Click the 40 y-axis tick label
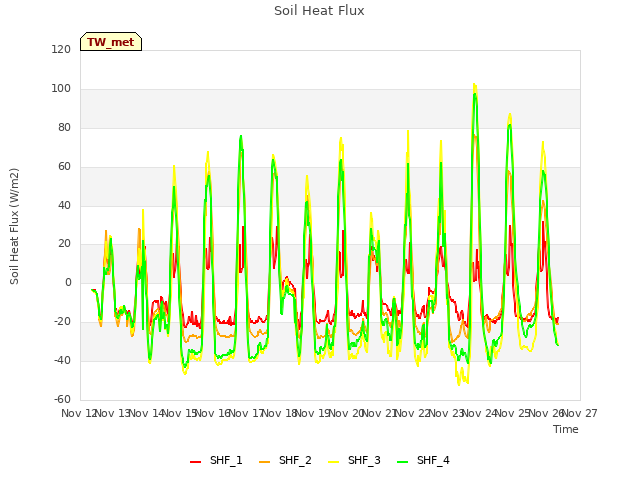The height and width of the screenshot is (480, 640). pos(64,205)
